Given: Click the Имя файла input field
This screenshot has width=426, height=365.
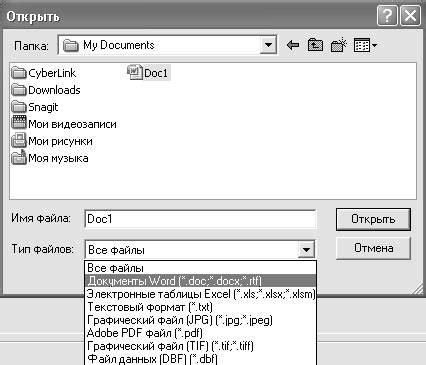Looking at the screenshot, I should coord(200,219).
